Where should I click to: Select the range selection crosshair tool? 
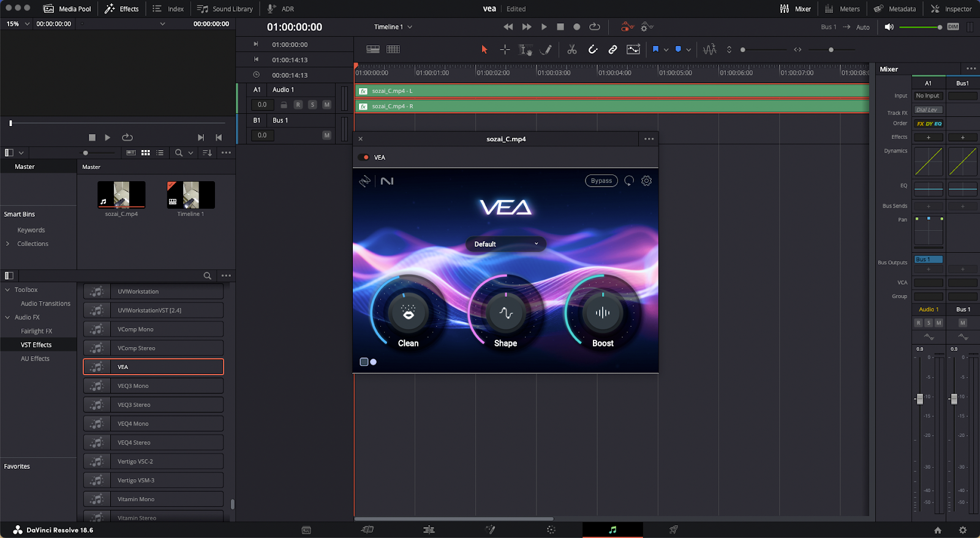(505, 50)
